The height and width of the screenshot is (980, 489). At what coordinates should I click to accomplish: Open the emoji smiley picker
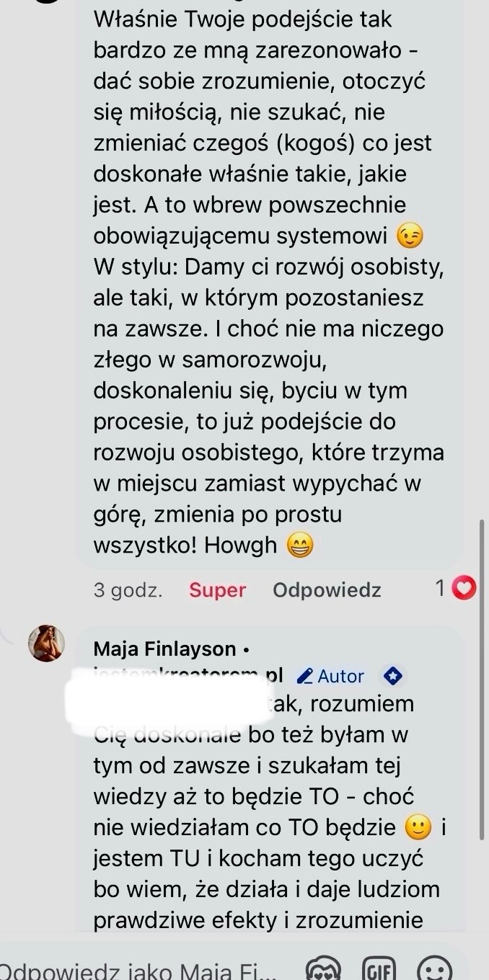[435, 968]
